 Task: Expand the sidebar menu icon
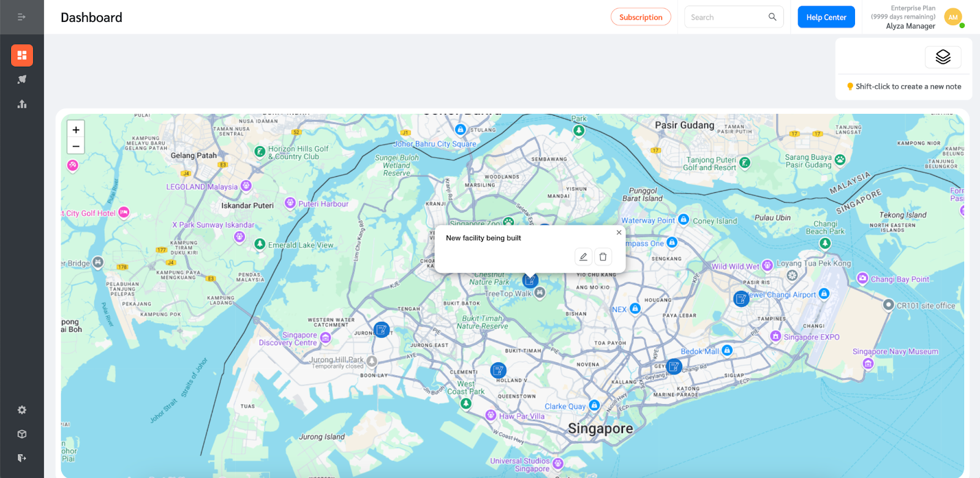pyautogui.click(x=21, y=17)
